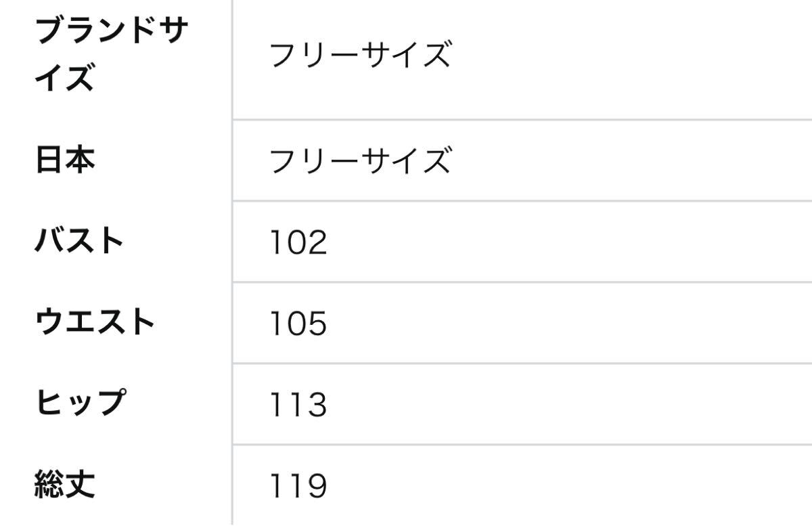Select the バスト row label
The image size is (812, 528).
click(79, 242)
